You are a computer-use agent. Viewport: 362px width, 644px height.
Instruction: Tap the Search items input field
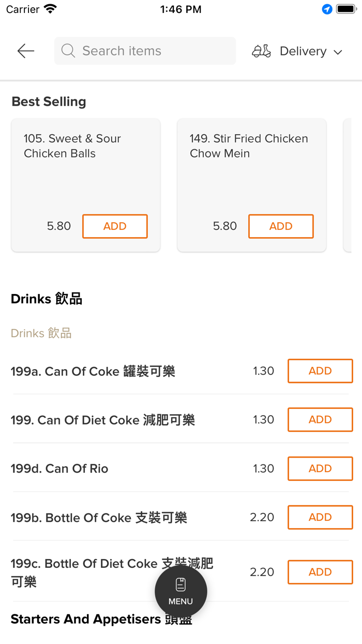pyautogui.click(x=145, y=51)
